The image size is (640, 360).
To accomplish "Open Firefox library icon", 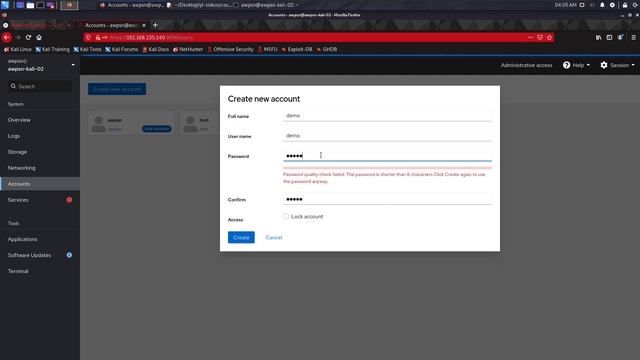I will coord(598,38).
